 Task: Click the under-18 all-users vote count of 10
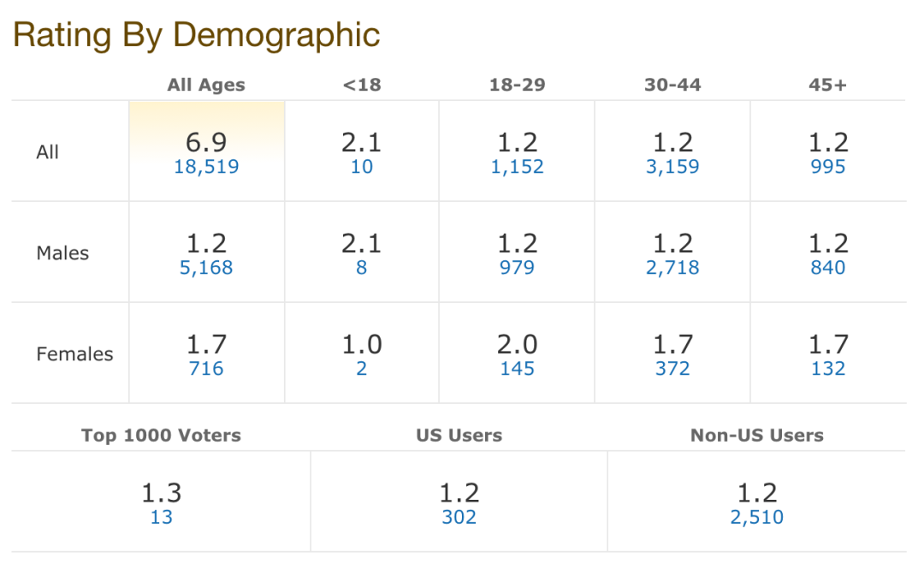coord(362,167)
